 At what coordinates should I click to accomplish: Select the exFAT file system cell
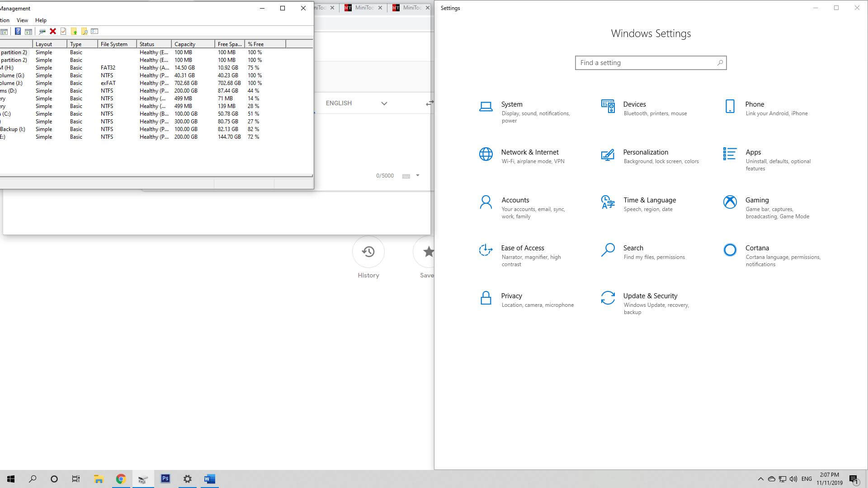point(108,83)
